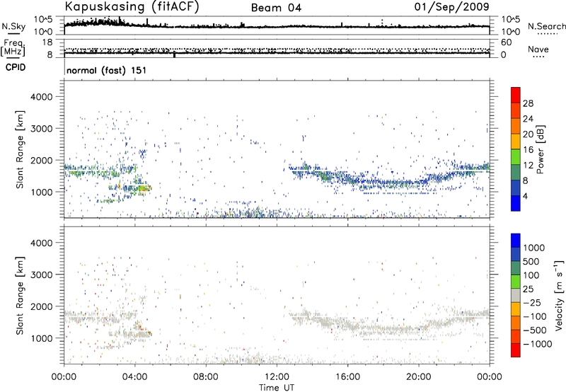Screen dimensions: 566x392
Task: Click the "16:00" time axis label
Action: point(347,377)
